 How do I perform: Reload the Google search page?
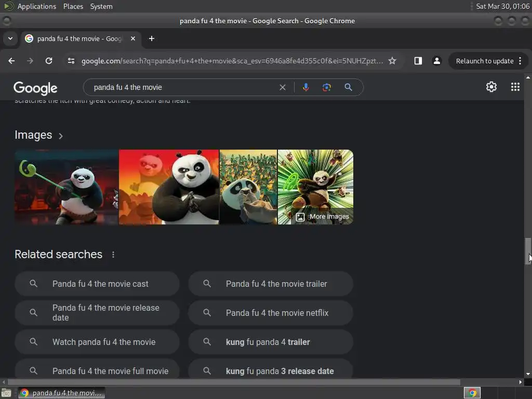click(x=49, y=61)
